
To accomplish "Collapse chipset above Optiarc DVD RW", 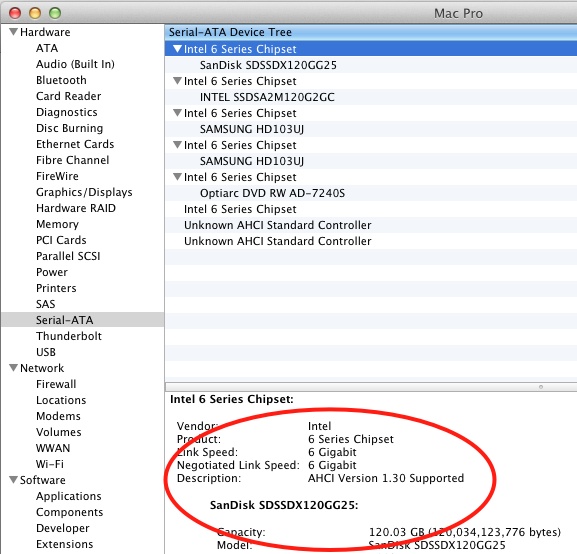I will pos(177,177).
